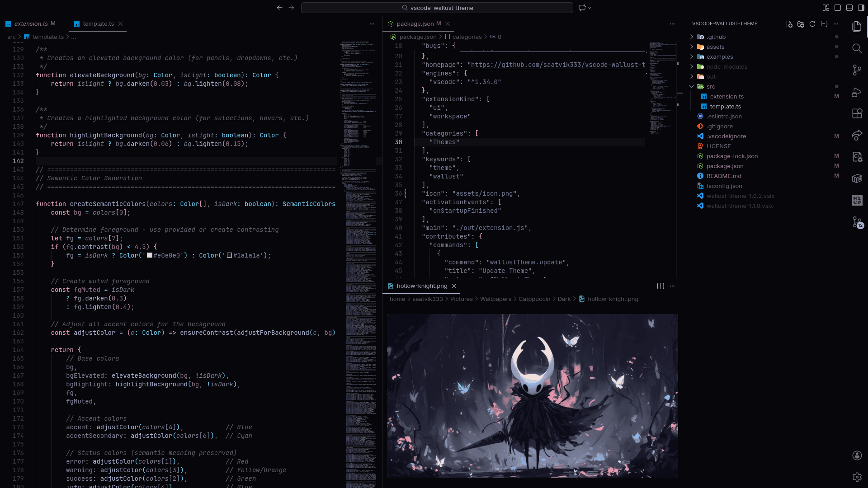The height and width of the screenshot is (488, 868).
Task: Open the Accounts icon at the sidebar bottom
Action: click(x=857, y=455)
